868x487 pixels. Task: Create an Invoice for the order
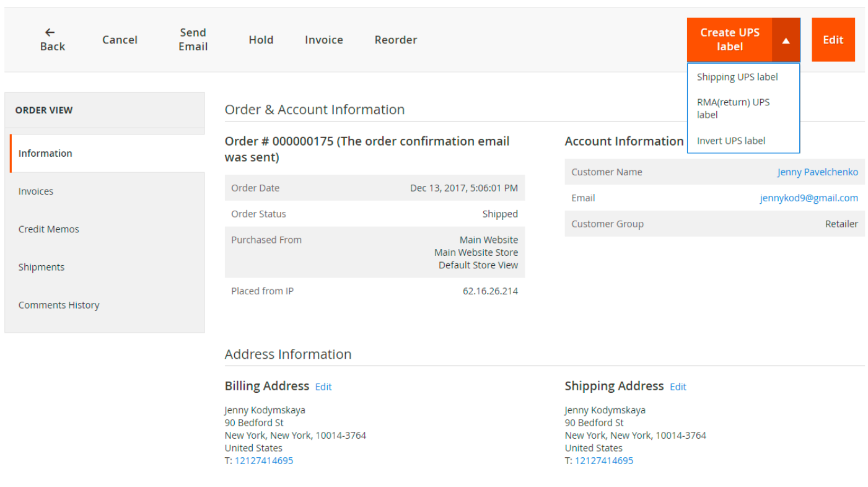click(x=323, y=40)
